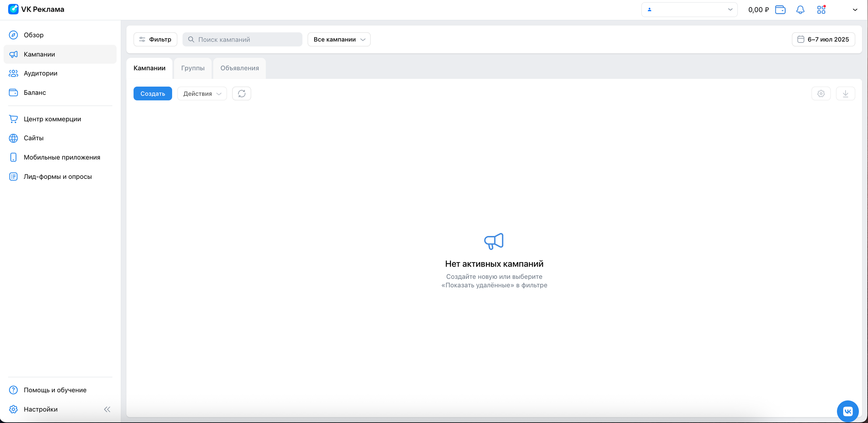Open the Действия dropdown menu
The image size is (868, 423).
point(202,93)
